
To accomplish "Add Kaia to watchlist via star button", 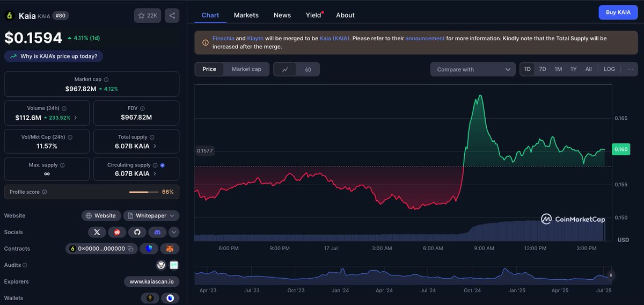I will [148, 16].
